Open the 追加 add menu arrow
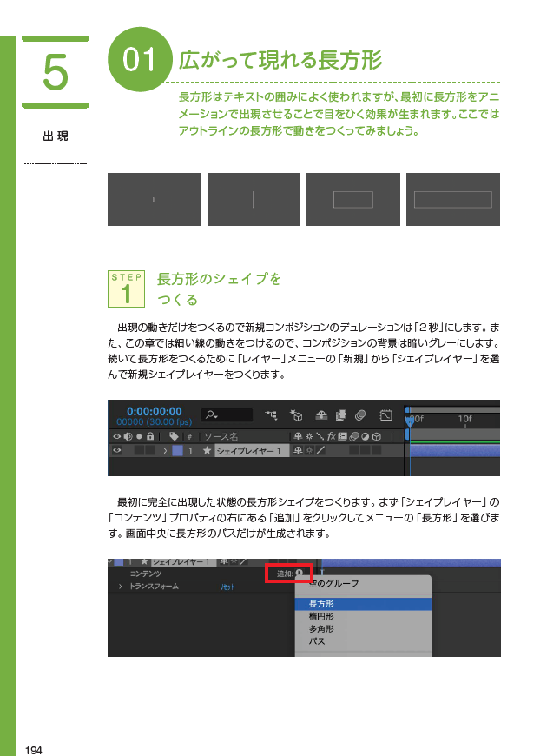 (299, 574)
